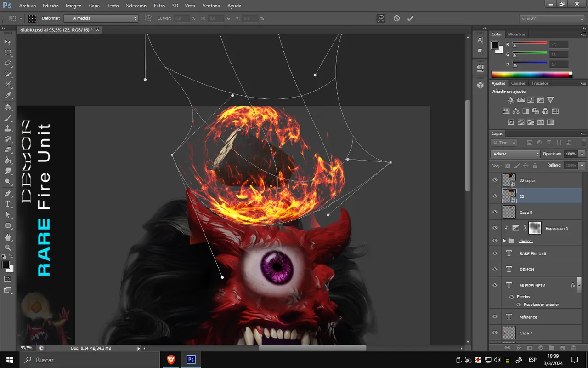Toggle the Resplandor exterior effect visibility
The width and height of the screenshot is (588, 368).
pyautogui.click(x=519, y=305)
